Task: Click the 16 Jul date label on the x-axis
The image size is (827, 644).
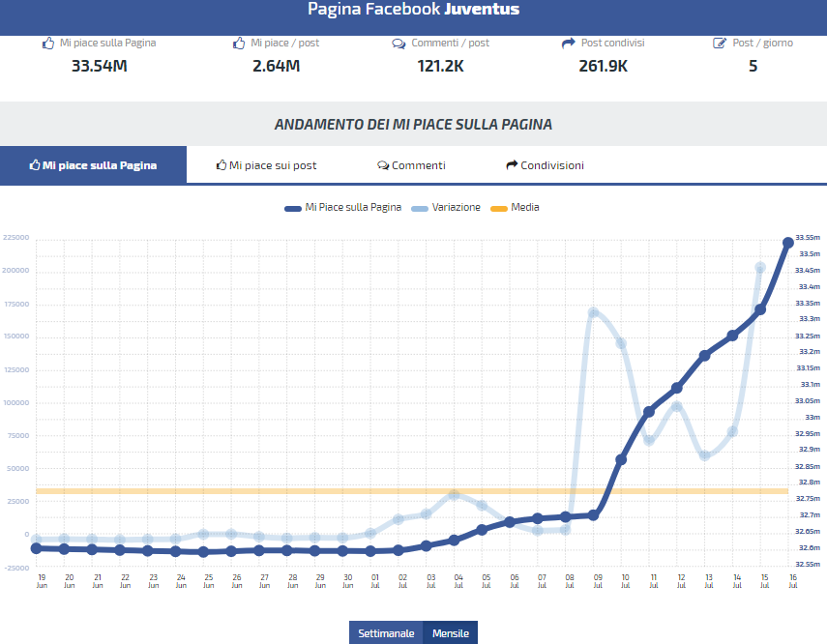Action: (x=793, y=581)
